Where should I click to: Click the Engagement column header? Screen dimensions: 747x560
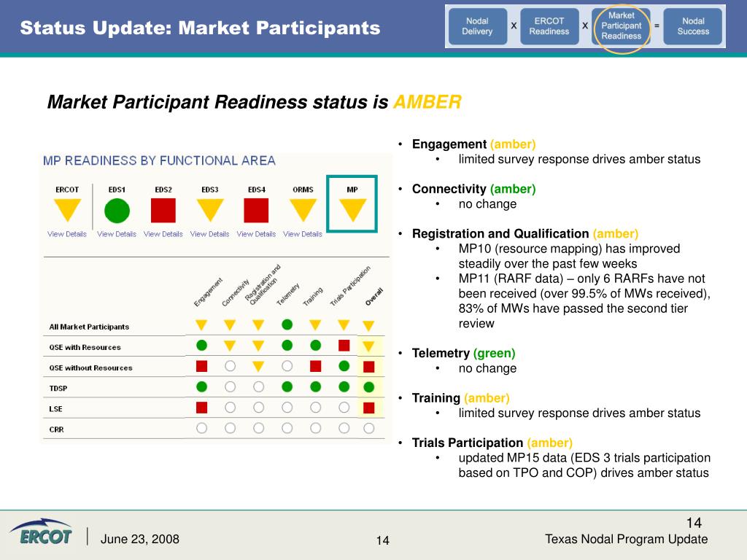coord(208,292)
